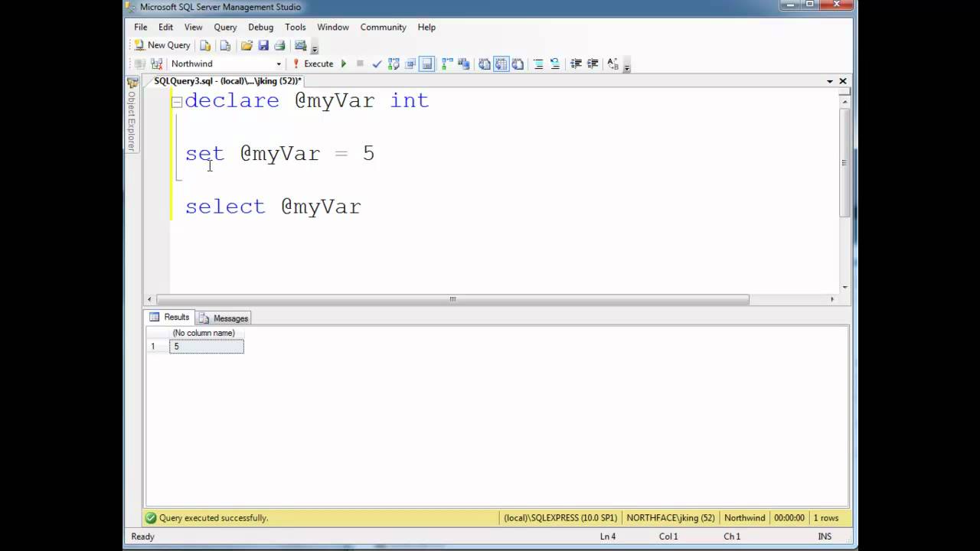
Task: Expand the Object Explorer side tab
Action: click(x=132, y=115)
